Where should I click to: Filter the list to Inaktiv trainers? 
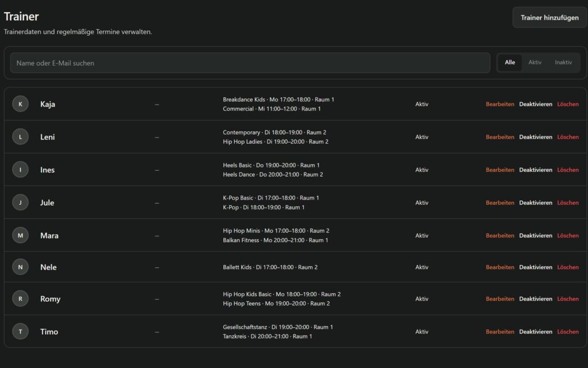click(x=563, y=62)
